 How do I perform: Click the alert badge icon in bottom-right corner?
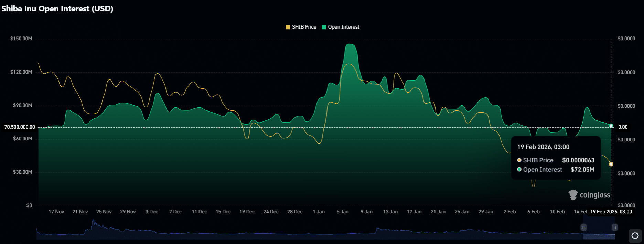(x=635, y=236)
